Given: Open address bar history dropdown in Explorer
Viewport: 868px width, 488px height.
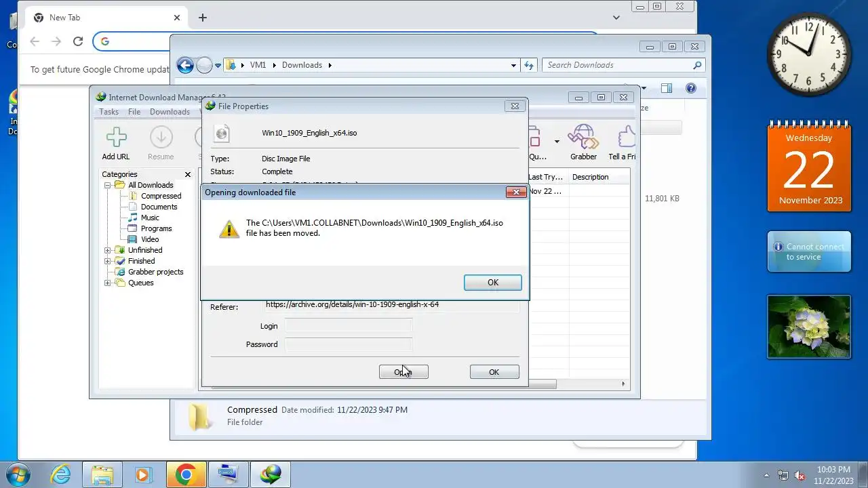Looking at the screenshot, I should pyautogui.click(x=513, y=66).
